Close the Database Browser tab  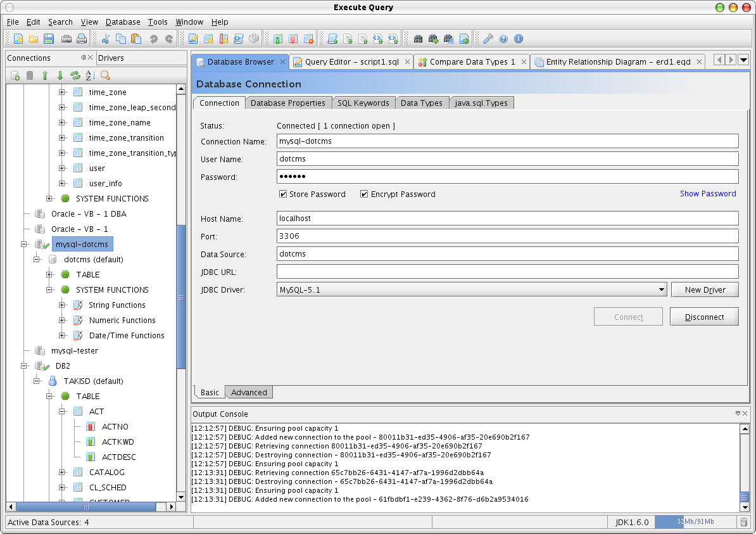tap(282, 61)
